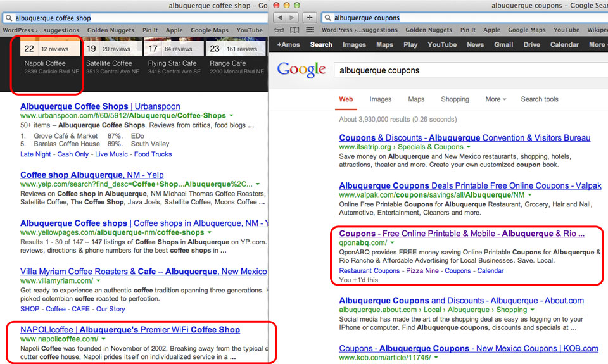Image resolution: width=608 pixels, height=364 pixels.
Task: Expand the itsatrip.org URL dropdown arrow
Action: point(469,147)
